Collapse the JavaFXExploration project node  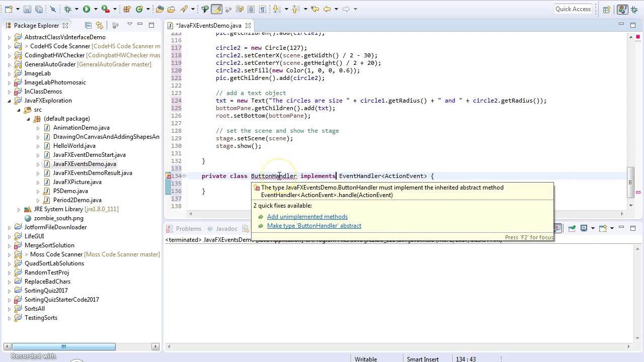pos(9,101)
